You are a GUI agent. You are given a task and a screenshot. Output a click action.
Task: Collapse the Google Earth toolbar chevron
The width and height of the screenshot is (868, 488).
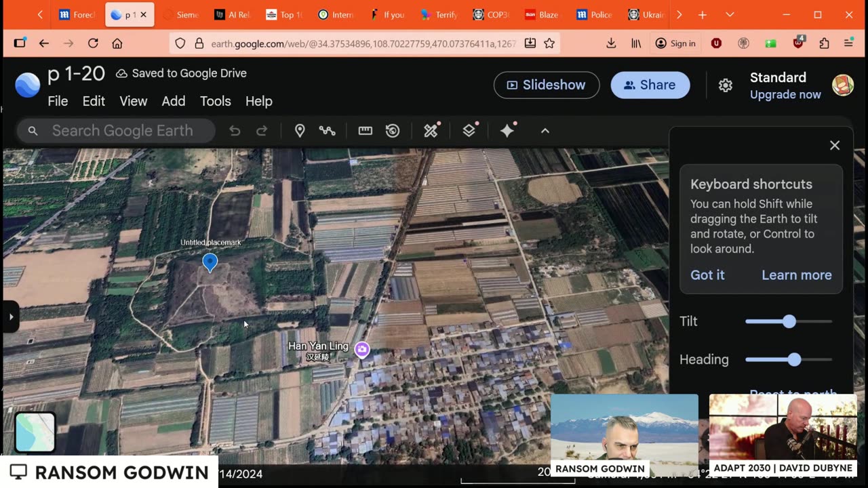545,131
